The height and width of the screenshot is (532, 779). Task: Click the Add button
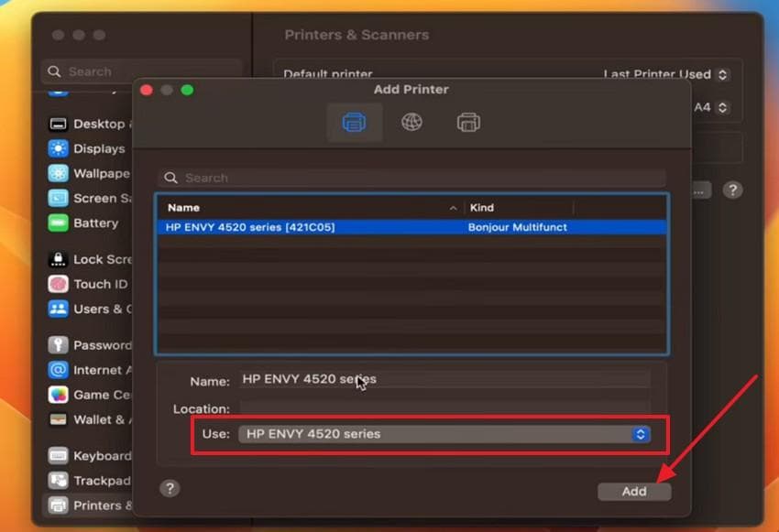634,492
